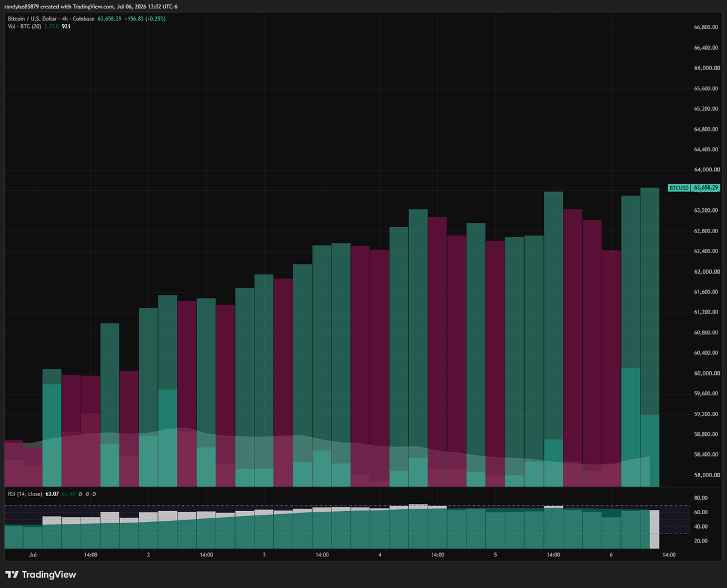Click the header price value 63,658.29

(110, 19)
